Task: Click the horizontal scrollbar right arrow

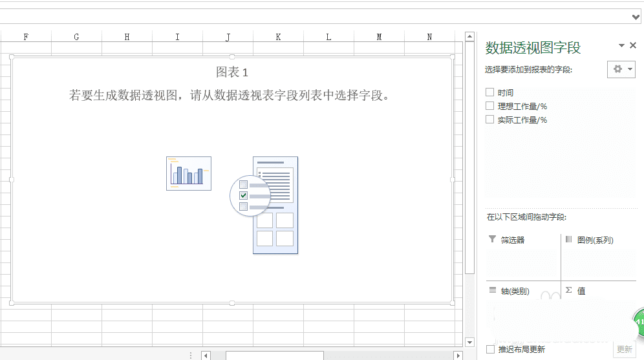Action: pyautogui.click(x=458, y=355)
